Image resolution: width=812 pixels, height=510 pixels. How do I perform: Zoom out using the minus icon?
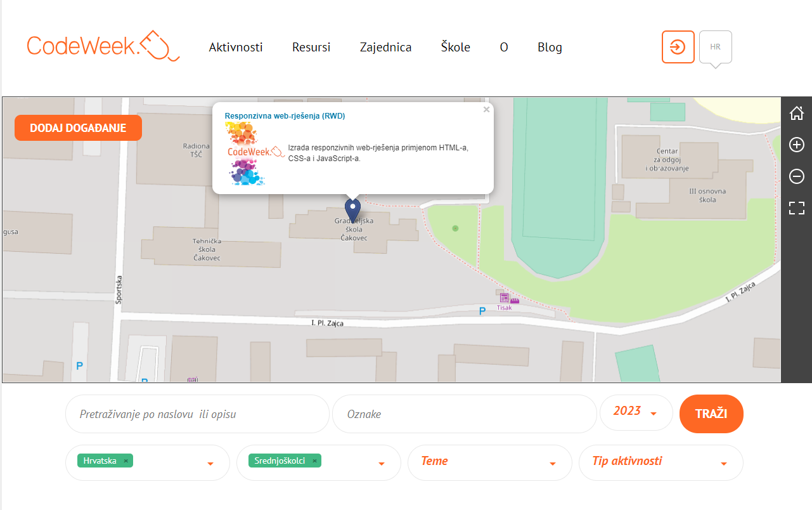click(796, 176)
